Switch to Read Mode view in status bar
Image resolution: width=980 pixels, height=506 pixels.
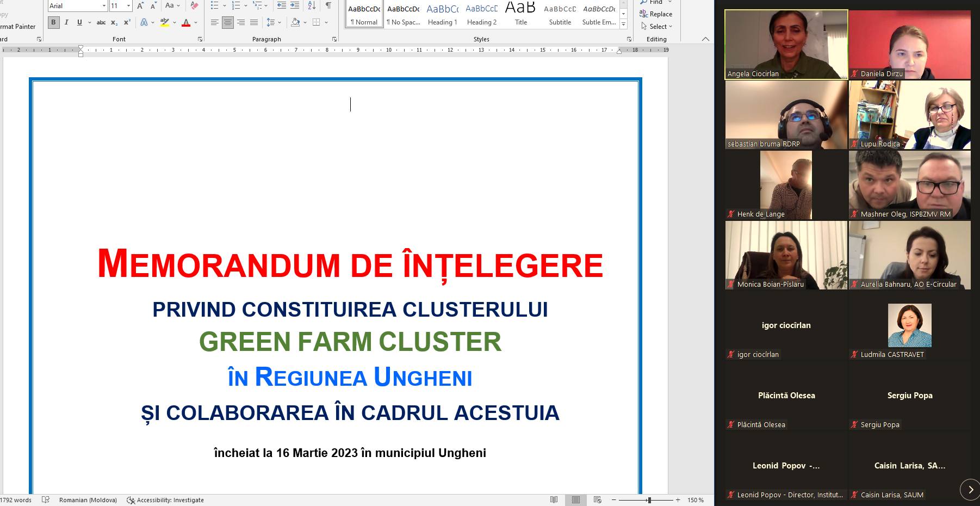tap(554, 500)
